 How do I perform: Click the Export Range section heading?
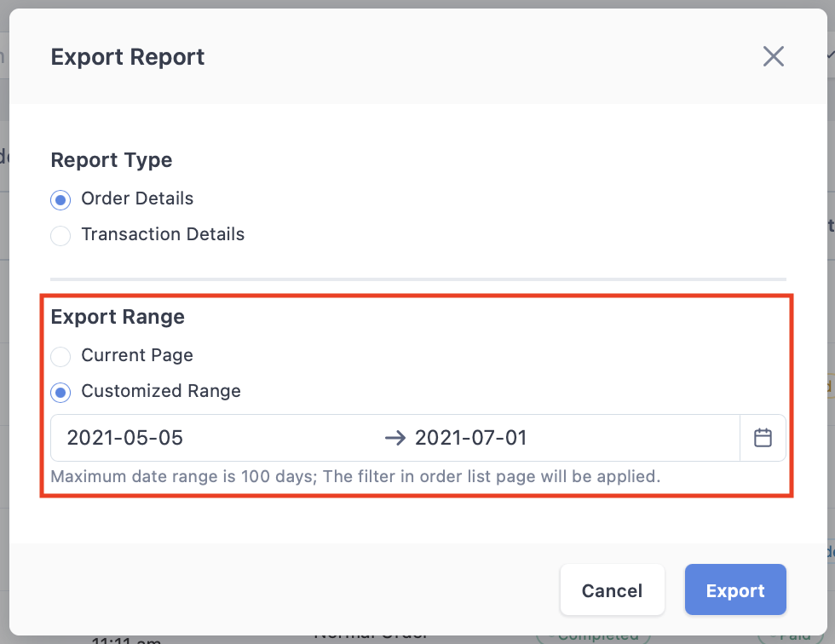118,317
